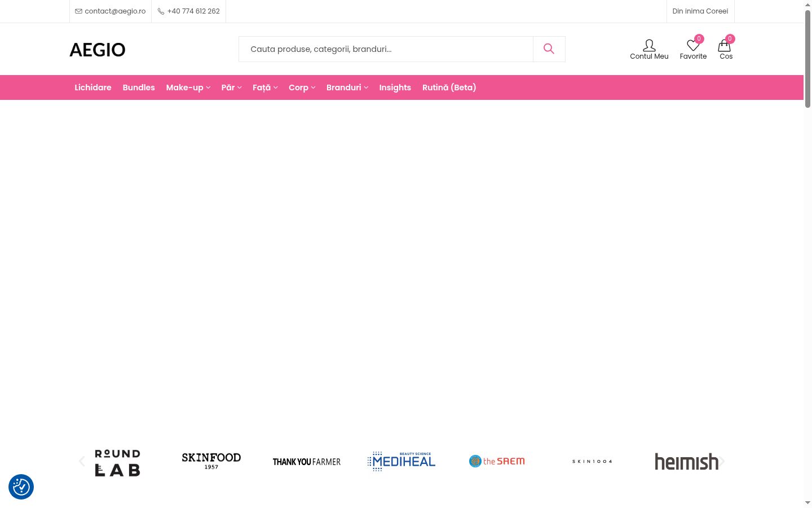Click the AEGIO logo
Screen dimensions: 812x508
point(98,50)
